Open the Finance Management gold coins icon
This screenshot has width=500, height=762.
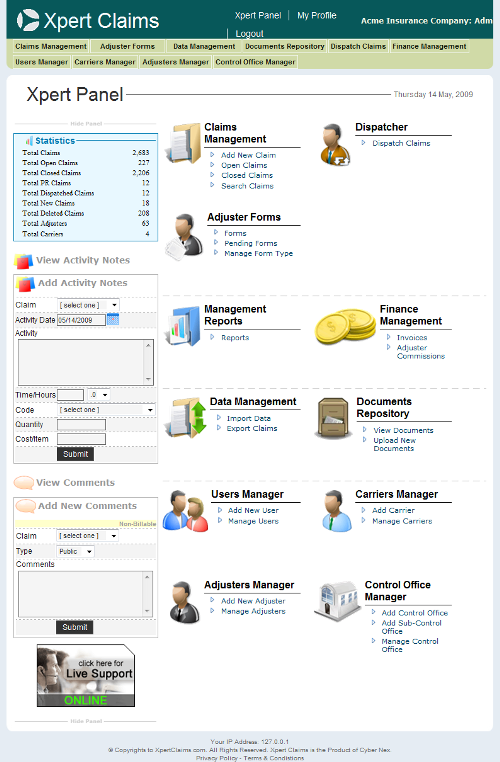pos(345,327)
